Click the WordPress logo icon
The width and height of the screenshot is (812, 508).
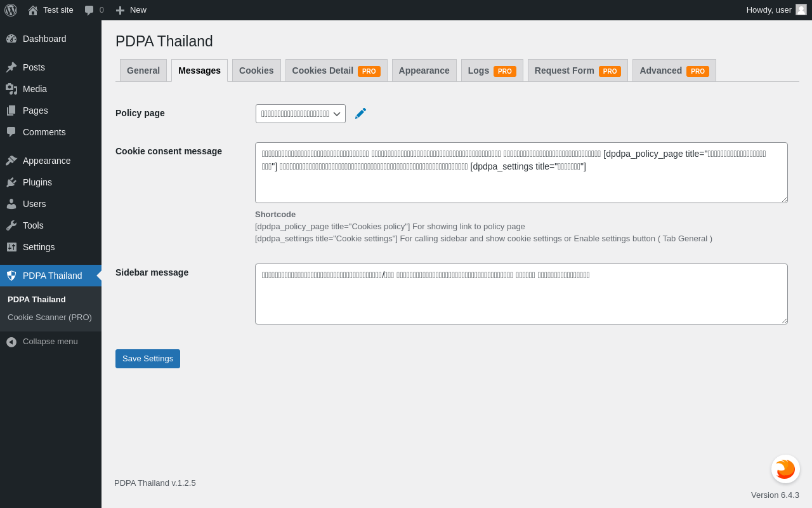point(11,10)
